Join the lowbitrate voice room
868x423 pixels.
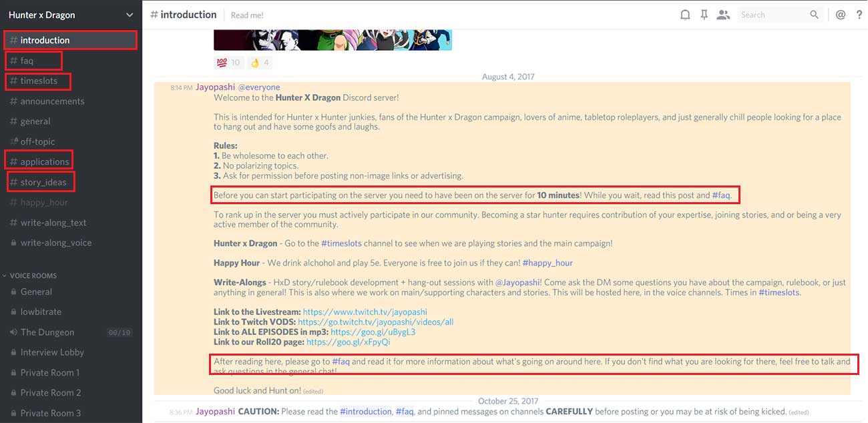click(71, 312)
